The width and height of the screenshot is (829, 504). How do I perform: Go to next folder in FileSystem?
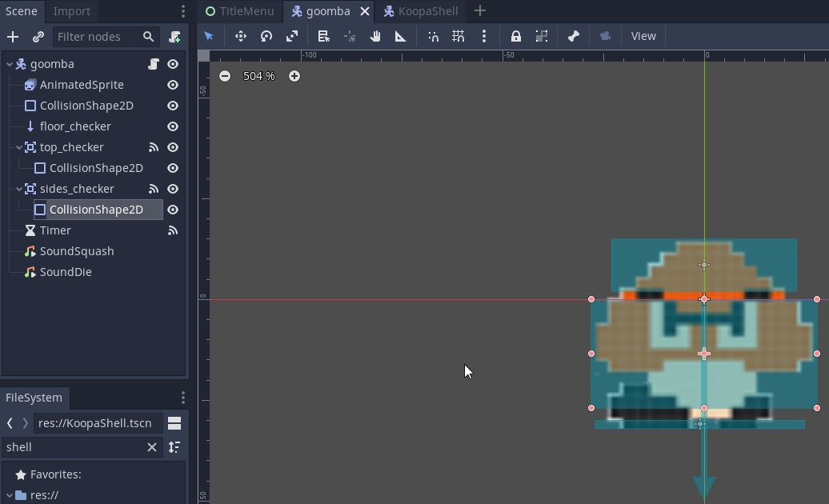(25, 423)
